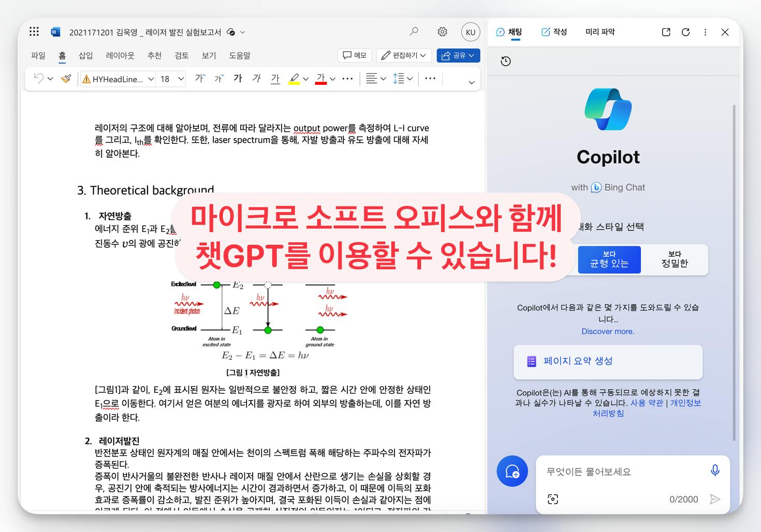Open the undo history dropdown arrow

point(50,79)
